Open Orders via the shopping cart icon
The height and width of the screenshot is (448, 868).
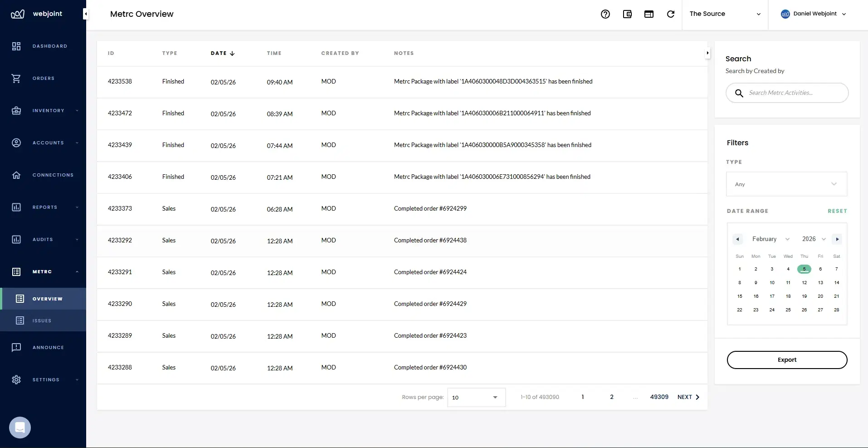[16, 78]
